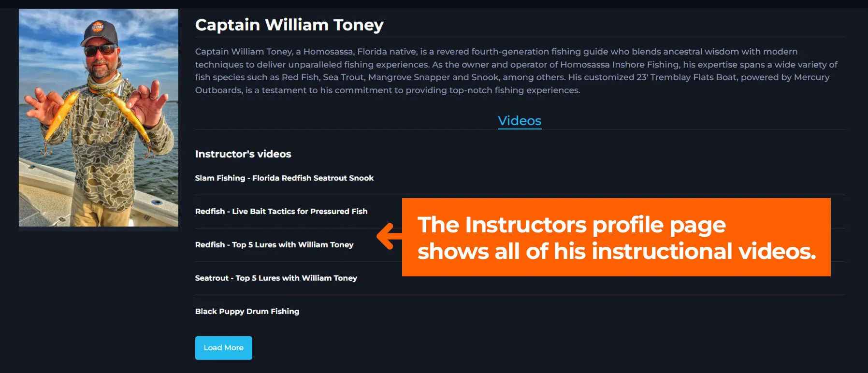
Task: Select the Black Puppy Drum Fishing video
Action: pyautogui.click(x=247, y=312)
